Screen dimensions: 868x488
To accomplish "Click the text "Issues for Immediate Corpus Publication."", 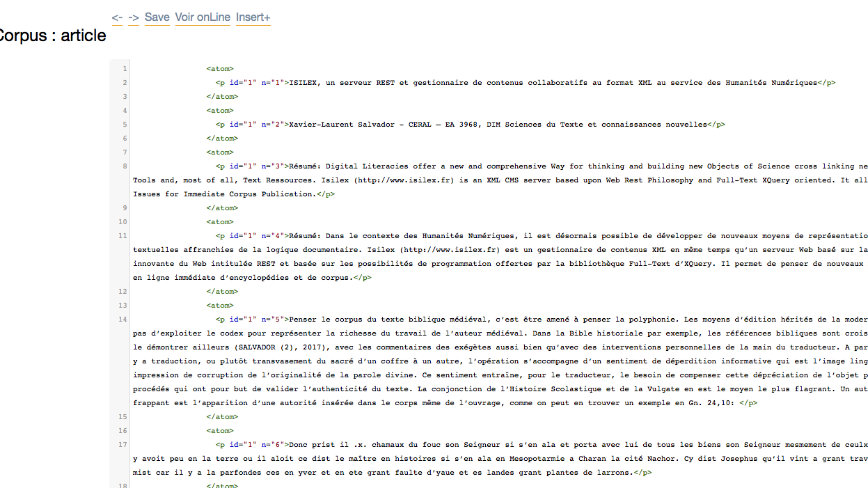I will tap(225, 194).
